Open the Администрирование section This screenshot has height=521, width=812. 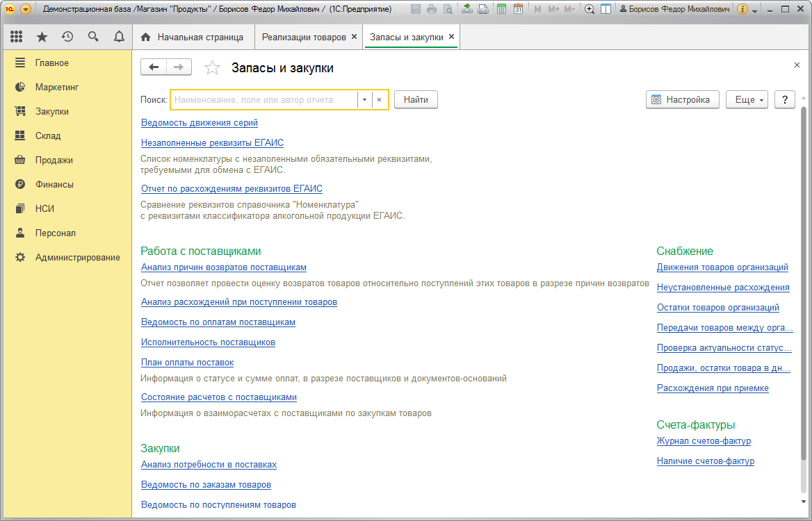click(78, 257)
